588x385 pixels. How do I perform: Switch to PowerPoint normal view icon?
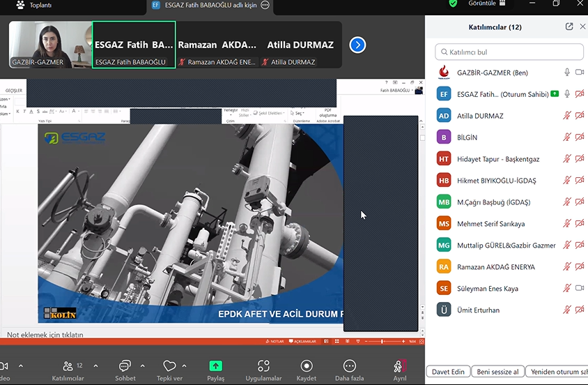326,342
